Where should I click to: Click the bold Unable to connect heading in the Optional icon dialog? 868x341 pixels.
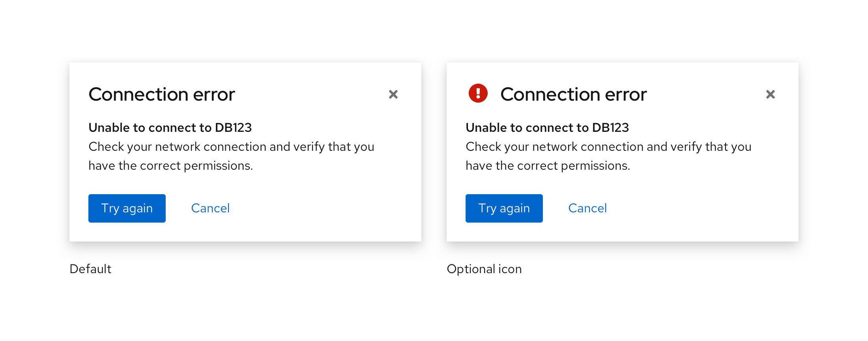tap(547, 128)
